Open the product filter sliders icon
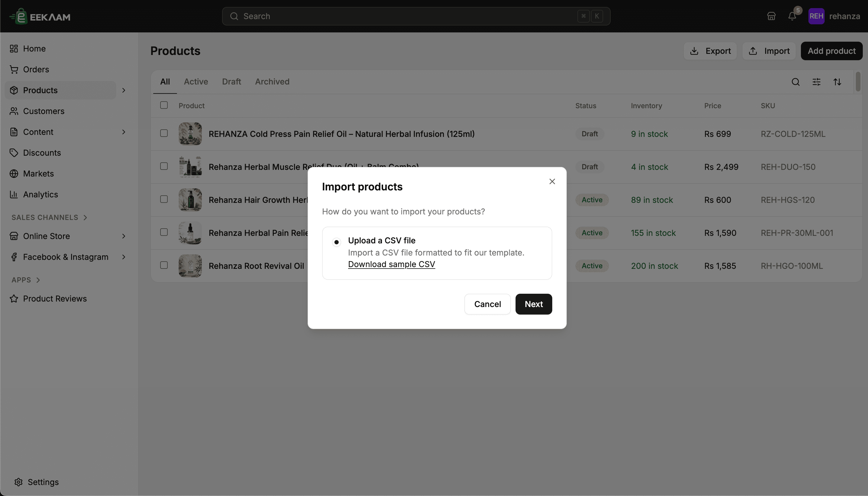Image resolution: width=868 pixels, height=496 pixels. pos(816,82)
